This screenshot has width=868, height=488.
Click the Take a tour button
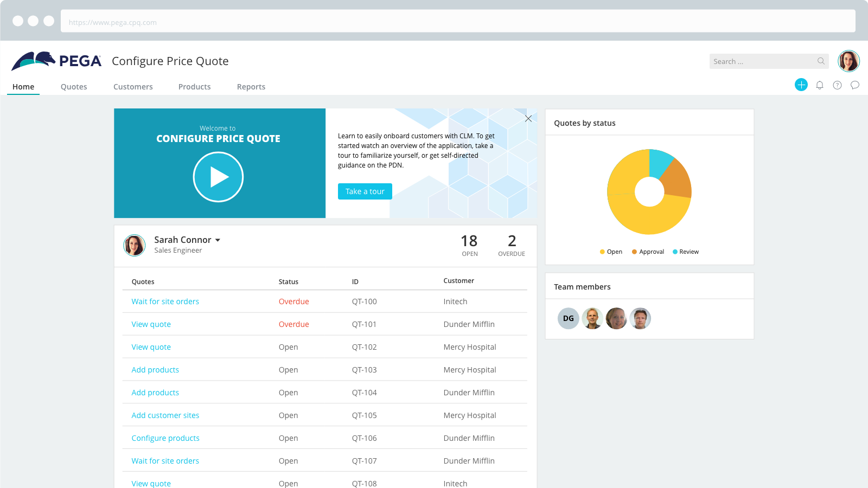point(365,191)
